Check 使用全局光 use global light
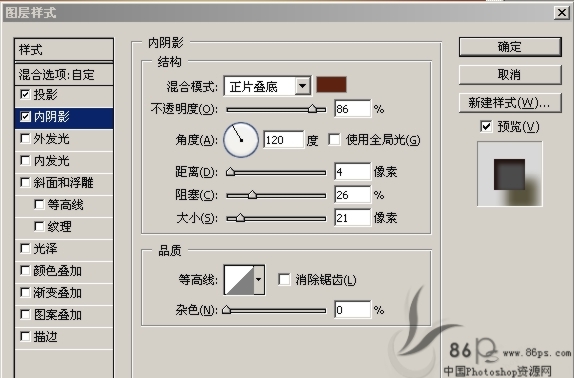Image resolution: width=574 pixels, height=378 pixels. point(334,139)
